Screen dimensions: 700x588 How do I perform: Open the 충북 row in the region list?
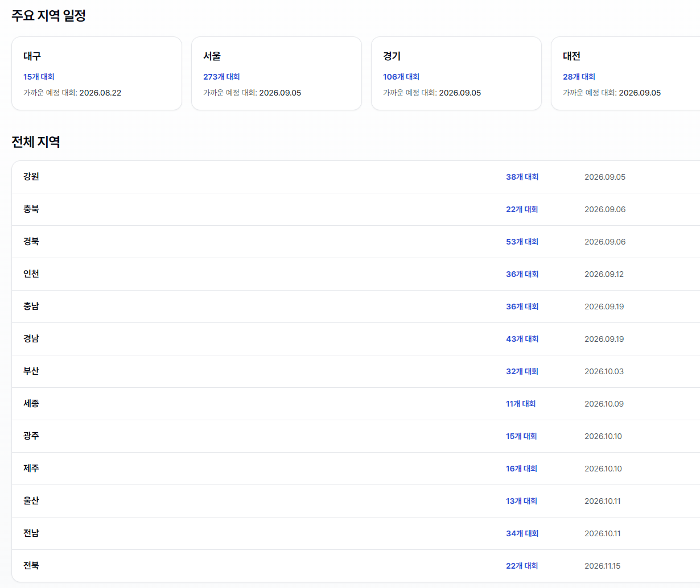point(356,209)
